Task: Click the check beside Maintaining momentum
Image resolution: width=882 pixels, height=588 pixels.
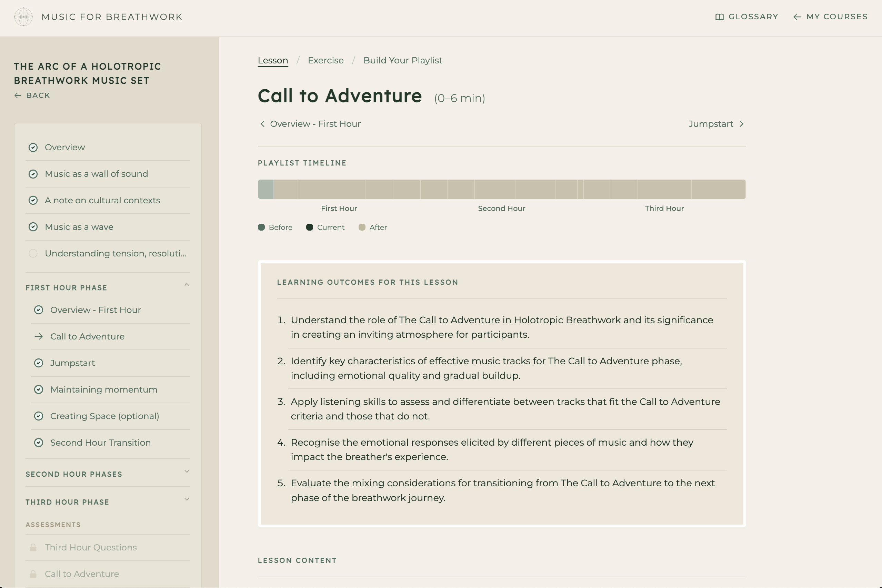Action: click(39, 389)
